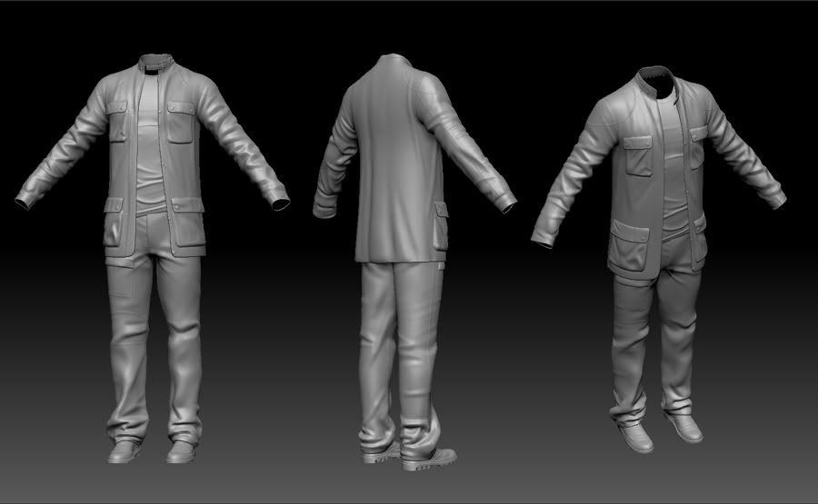Click the three-quarter-view jacket's upper chest pocket

[x=636, y=151]
